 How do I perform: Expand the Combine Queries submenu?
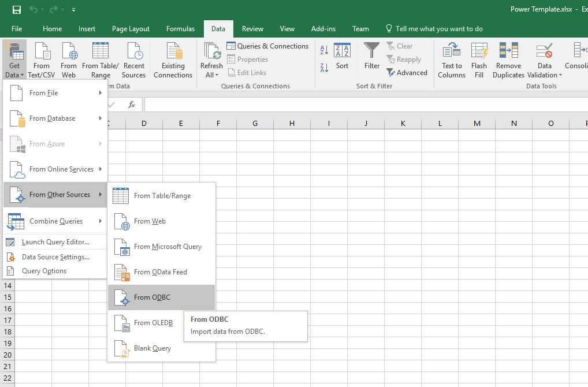pos(55,221)
